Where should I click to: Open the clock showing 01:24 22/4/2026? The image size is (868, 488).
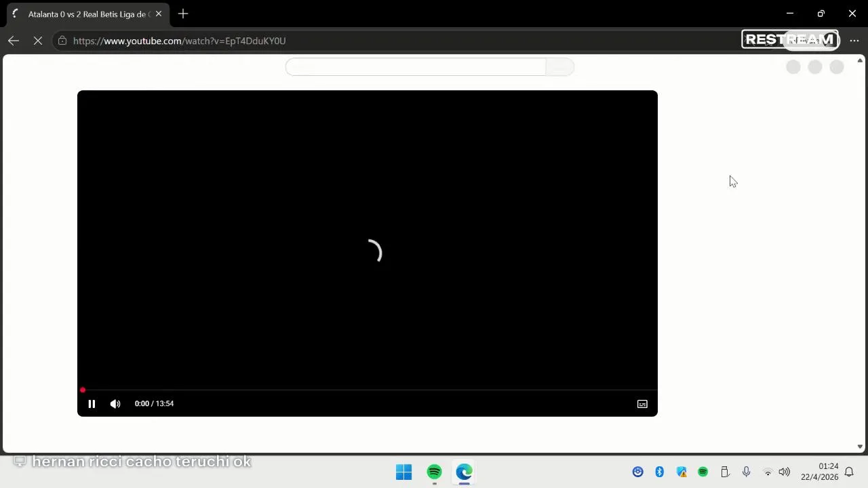point(819,472)
